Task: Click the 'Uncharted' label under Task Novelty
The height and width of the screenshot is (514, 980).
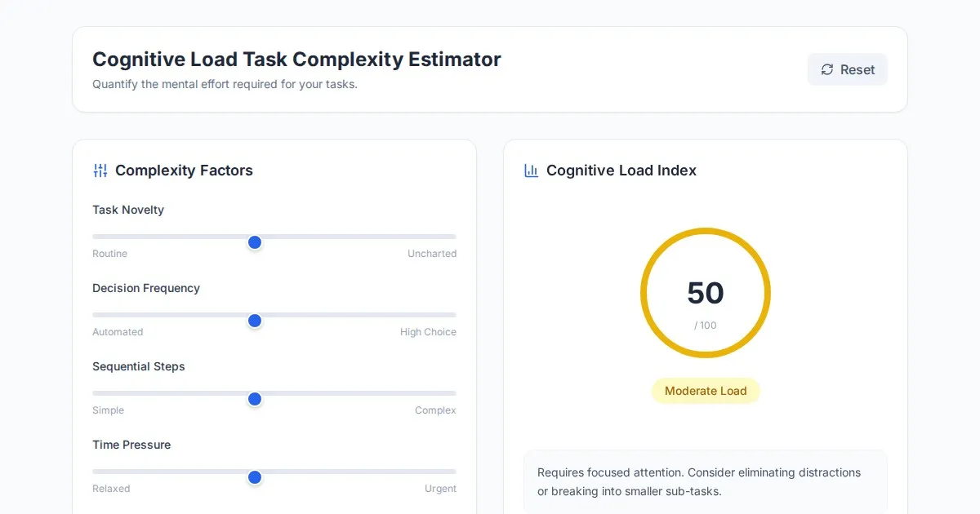Action: [x=431, y=254]
